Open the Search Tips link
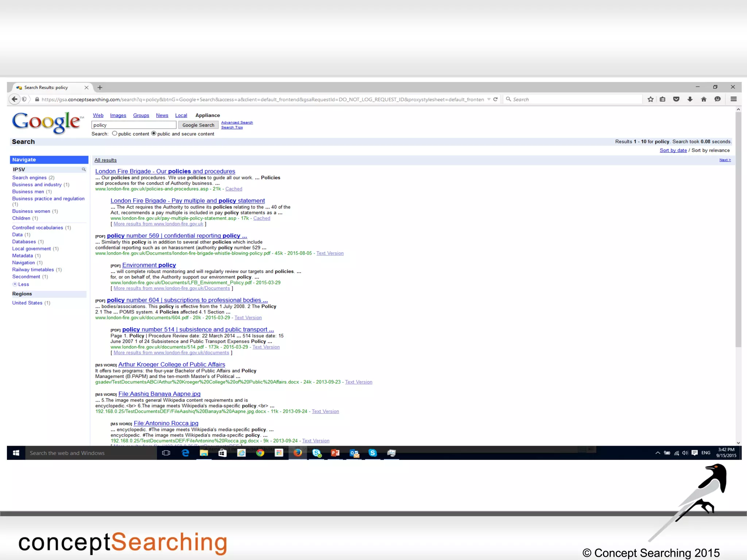This screenshot has height=560, width=747. pos(232,127)
